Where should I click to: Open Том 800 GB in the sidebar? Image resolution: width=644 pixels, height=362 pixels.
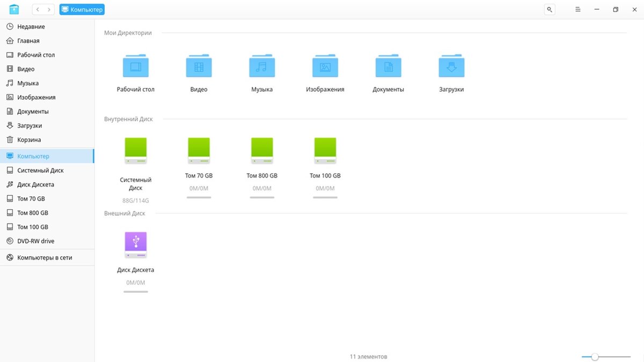click(x=47, y=213)
